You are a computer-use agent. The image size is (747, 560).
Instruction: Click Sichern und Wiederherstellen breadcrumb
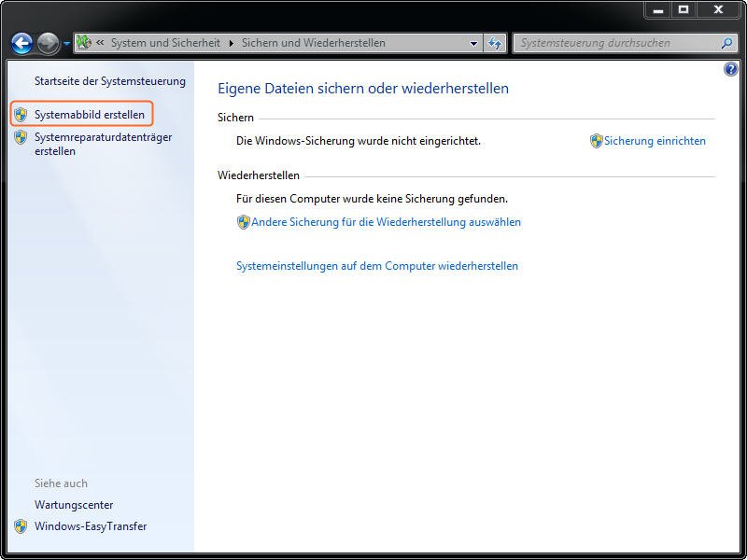click(313, 43)
